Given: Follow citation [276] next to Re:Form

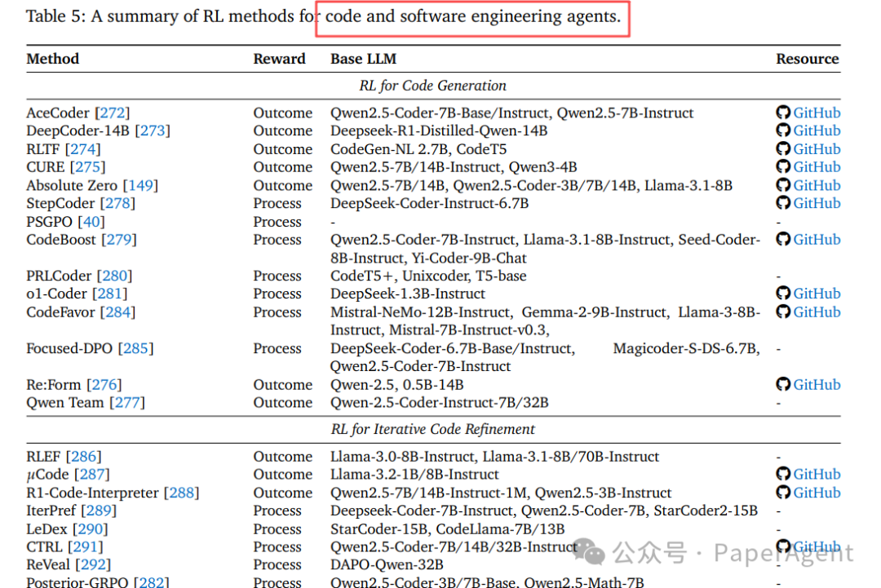Looking at the screenshot, I should [104, 385].
